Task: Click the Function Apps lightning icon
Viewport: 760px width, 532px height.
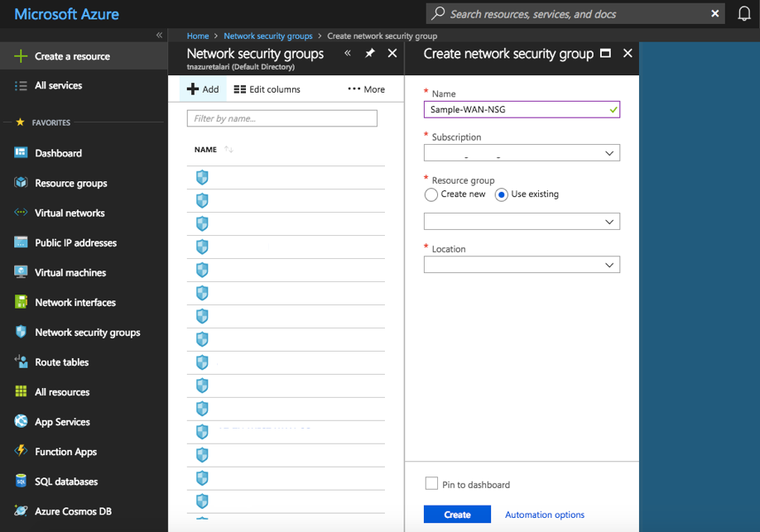Action: tap(21, 452)
